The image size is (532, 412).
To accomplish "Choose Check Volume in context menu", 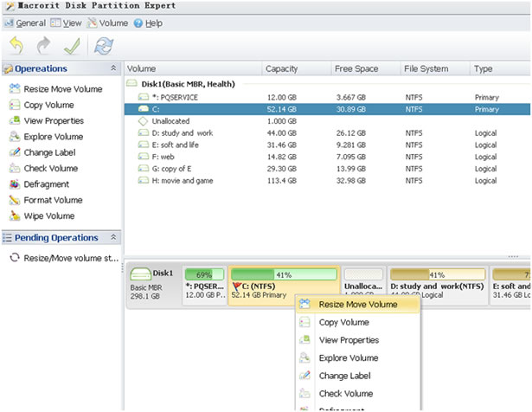I will 358,393.
